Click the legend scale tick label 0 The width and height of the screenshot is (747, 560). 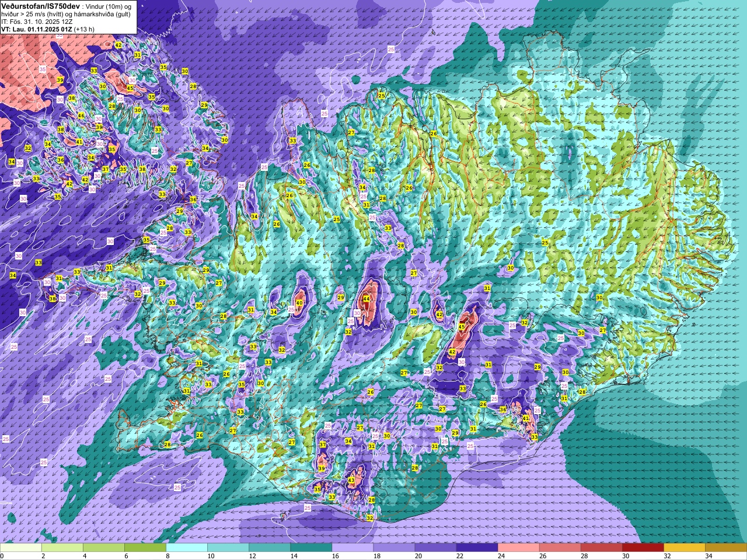coord(2,556)
